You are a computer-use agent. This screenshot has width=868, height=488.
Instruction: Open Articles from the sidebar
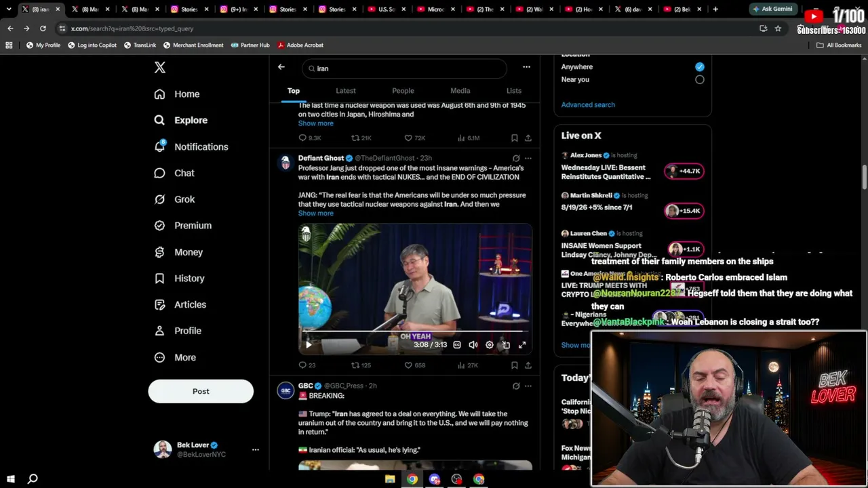pos(180,305)
